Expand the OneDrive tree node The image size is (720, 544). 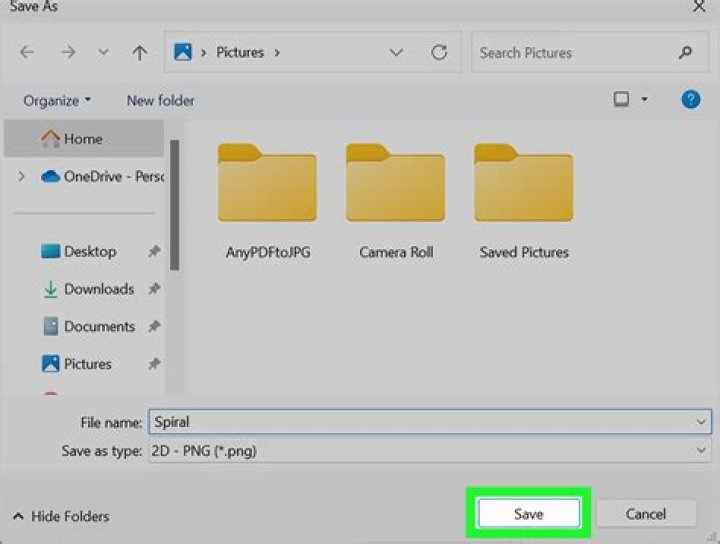pyautogui.click(x=21, y=176)
